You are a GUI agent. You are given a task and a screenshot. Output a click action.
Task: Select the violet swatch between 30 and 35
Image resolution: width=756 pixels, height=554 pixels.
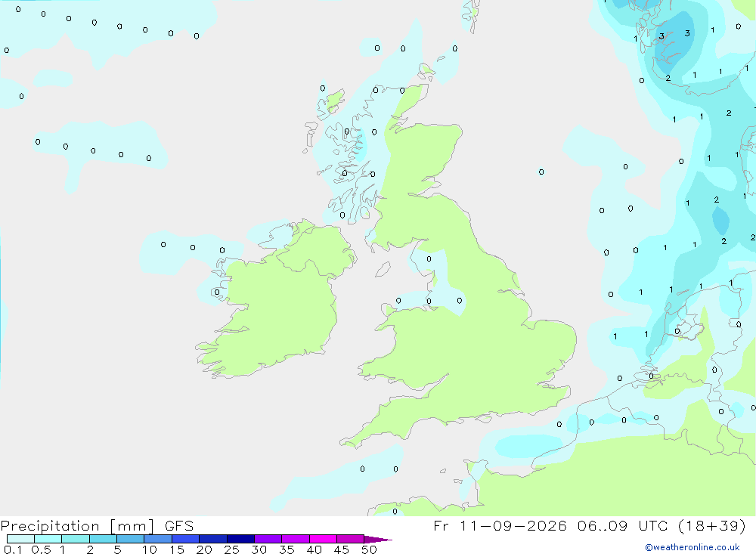[x=268, y=539]
